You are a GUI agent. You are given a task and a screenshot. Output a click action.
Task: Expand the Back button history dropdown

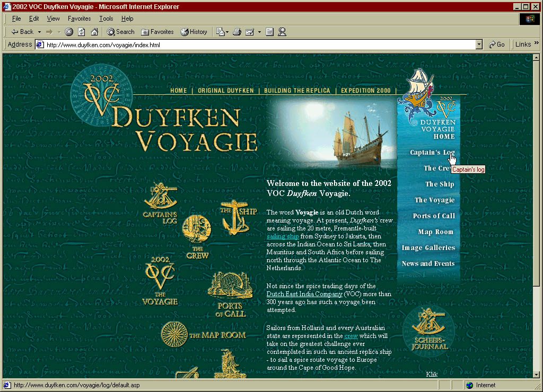pyautogui.click(x=39, y=32)
